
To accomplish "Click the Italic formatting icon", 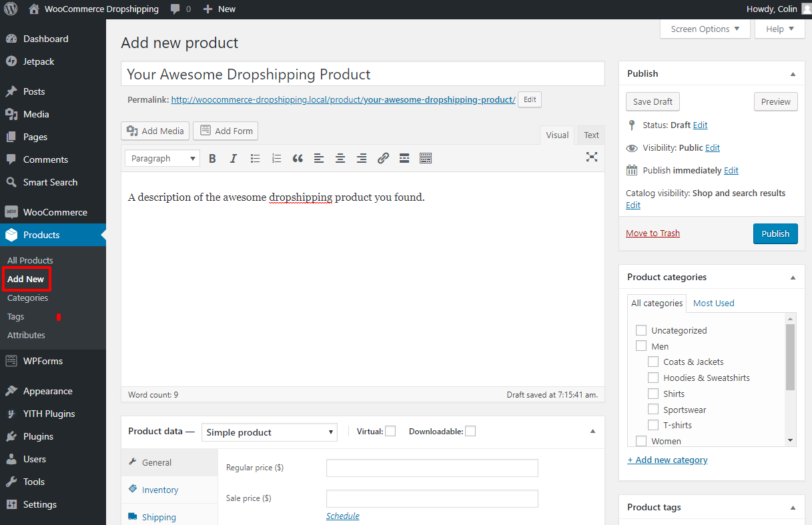I will click(234, 159).
